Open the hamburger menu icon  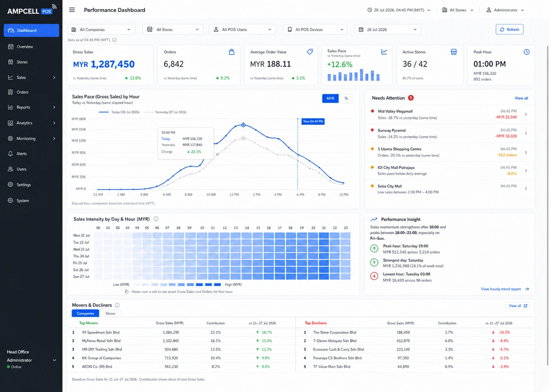click(72, 10)
